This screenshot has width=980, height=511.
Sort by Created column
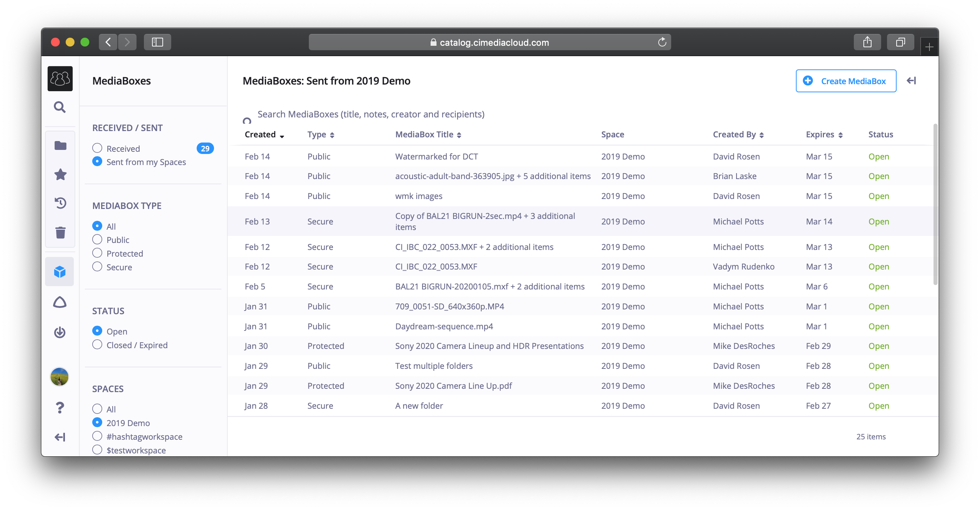[265, 134]
